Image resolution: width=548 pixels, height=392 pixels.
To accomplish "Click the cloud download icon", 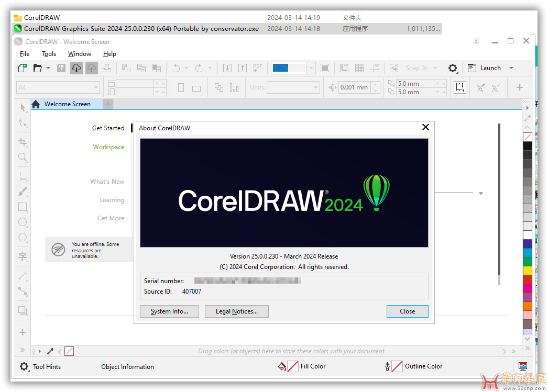I will click(x=76, y=68).
